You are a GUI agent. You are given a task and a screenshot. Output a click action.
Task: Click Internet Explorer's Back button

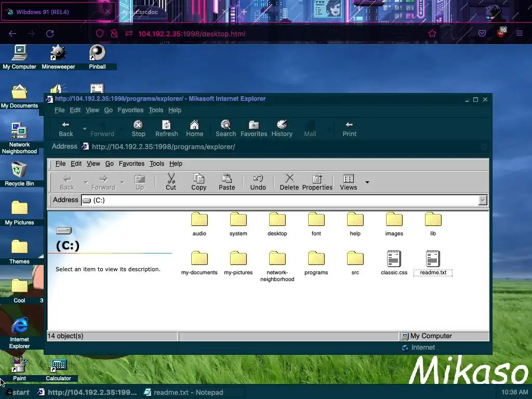click(x=66, y=129)
